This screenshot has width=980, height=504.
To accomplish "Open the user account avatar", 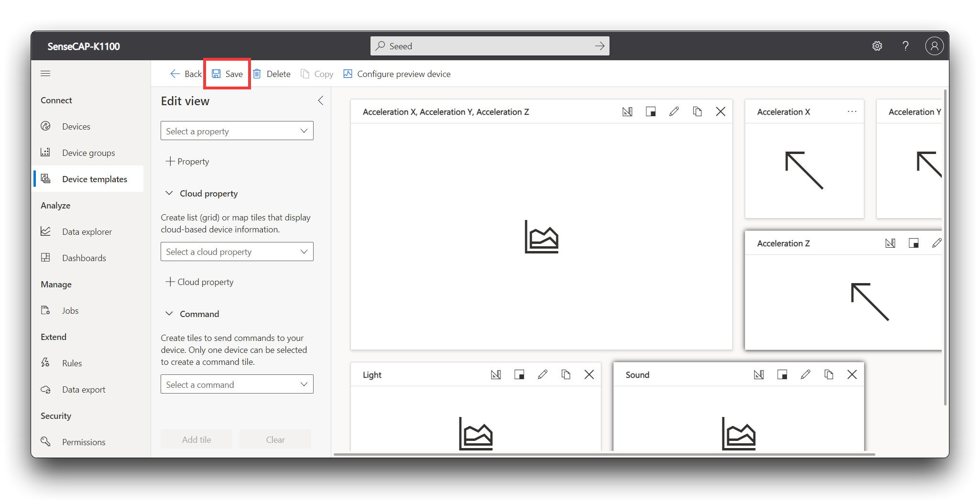I will (x=934, y=46).
